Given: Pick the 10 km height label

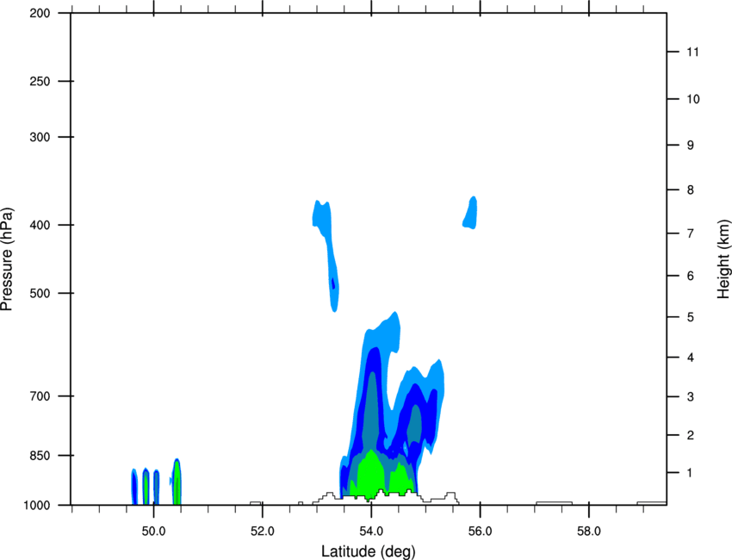Looking at the screenshot, I should point(692,99).
